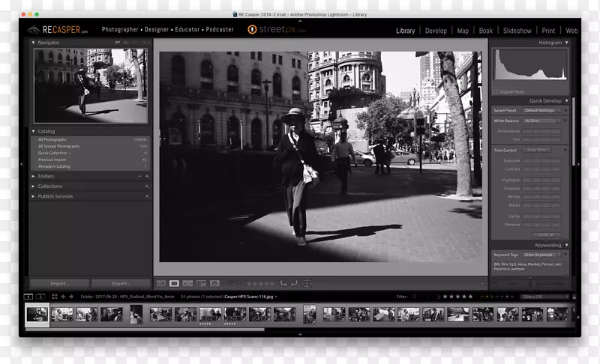Go back using filmstrip left arrow
Screen dimensions: 600x364
click(63, 297)
